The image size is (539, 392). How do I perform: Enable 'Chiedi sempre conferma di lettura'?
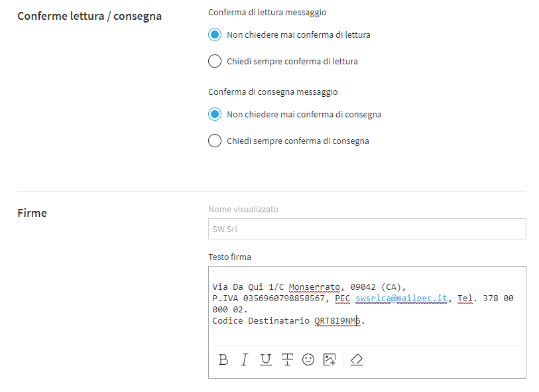pyautogui.click(x=215, y=62)
